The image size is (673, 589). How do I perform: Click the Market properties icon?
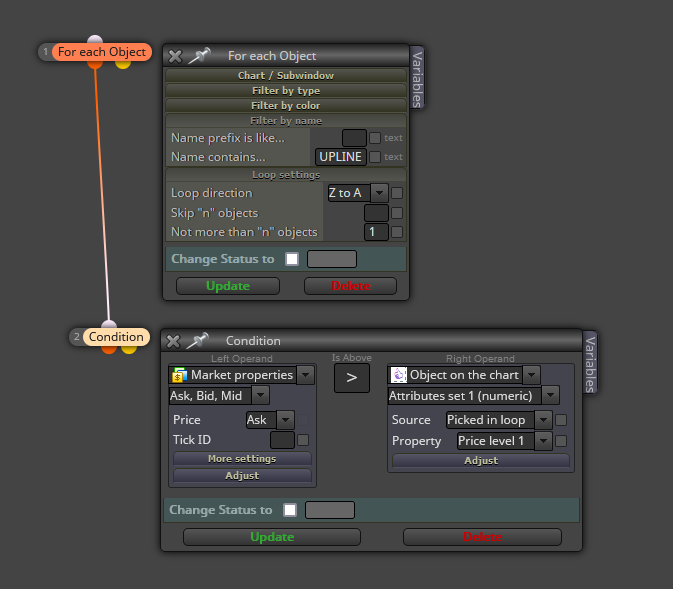pos(179,375)
